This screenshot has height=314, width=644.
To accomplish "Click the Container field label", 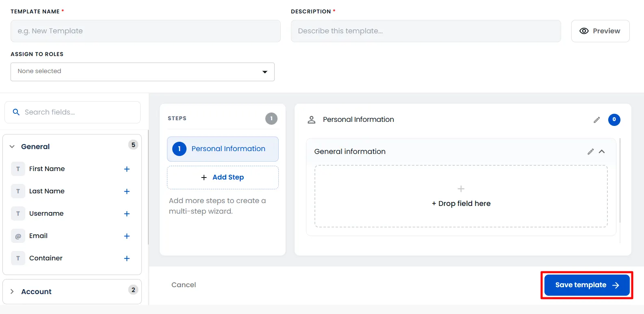I will 46,258.
